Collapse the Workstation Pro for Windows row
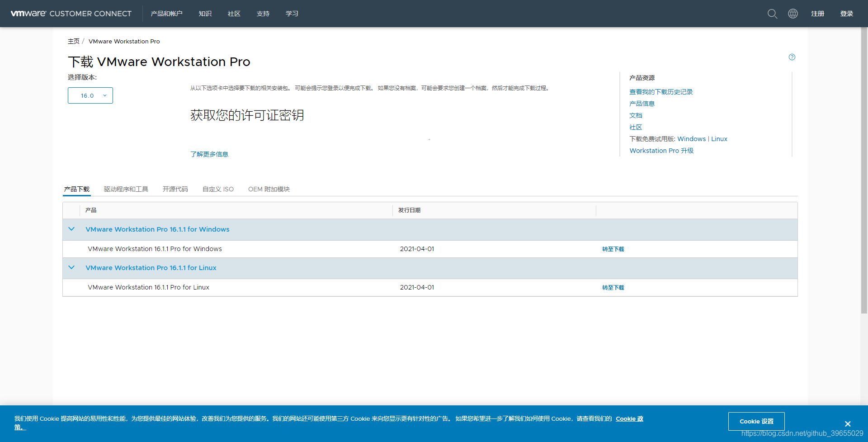Viewport: 868px width, 442px height. pyautogui.click(x=71, y=229)
